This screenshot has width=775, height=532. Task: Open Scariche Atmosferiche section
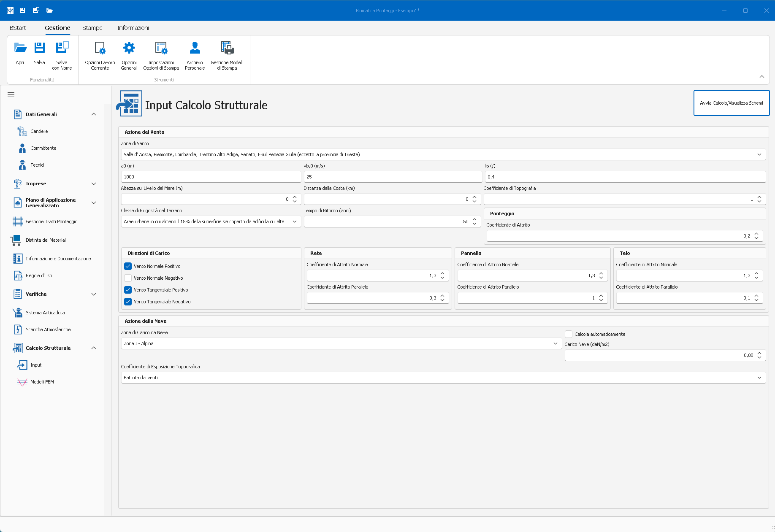click(48, 329)
